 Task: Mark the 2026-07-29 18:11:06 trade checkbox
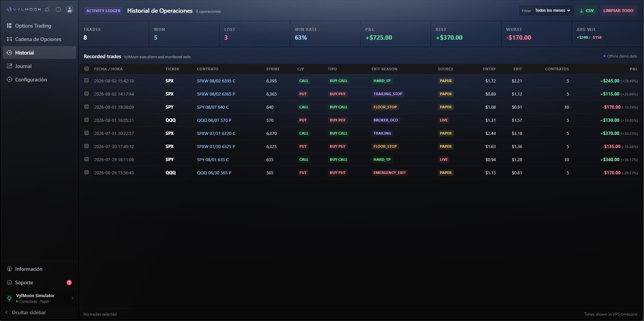pos(87,159)
